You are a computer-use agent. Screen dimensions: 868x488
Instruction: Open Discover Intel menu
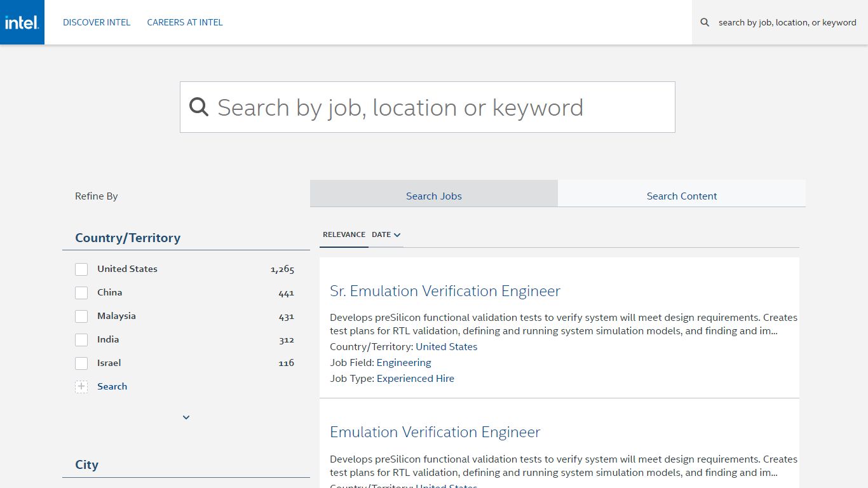click(97, 22)
